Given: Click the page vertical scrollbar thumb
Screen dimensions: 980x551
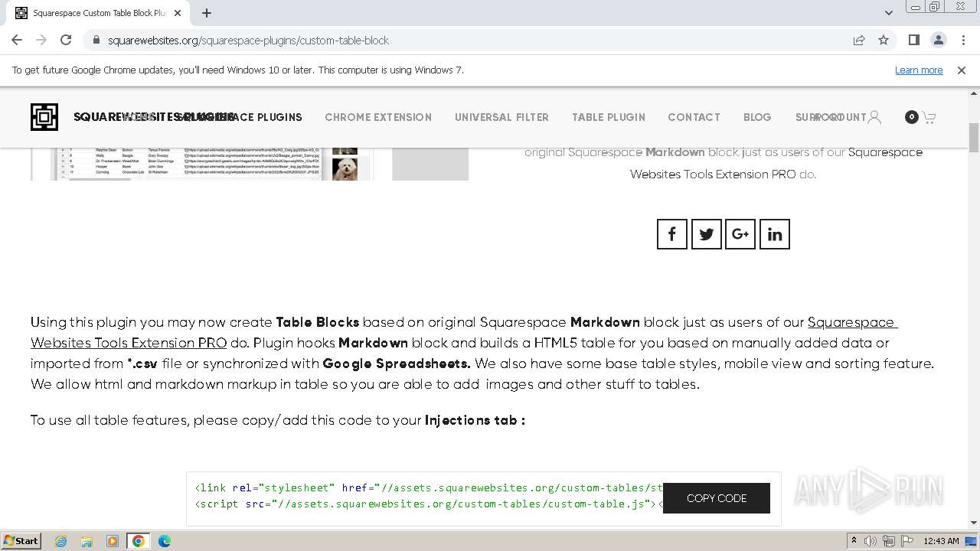Looking at the screenshot, I should (974, 138).
